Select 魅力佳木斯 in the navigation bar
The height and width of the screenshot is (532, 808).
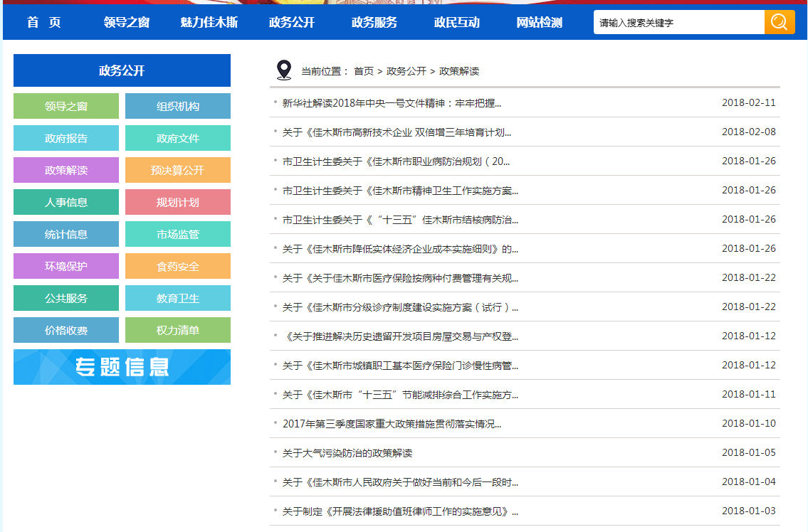click(x=209, y=23)
